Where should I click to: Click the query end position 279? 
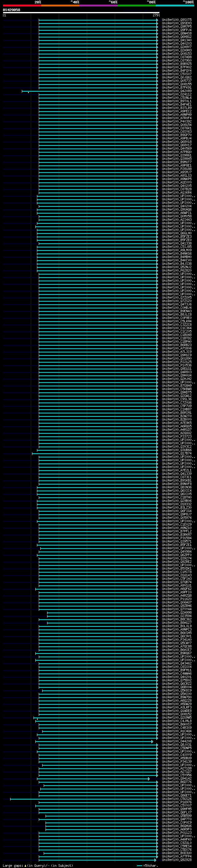pyautogui.click(x=155, y=15)
